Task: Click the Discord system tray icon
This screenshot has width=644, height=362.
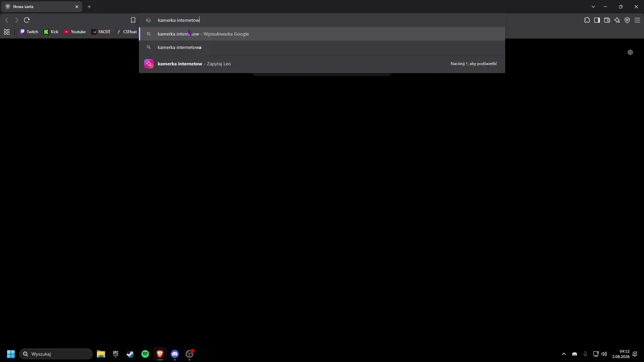Action: pos(574,354)
